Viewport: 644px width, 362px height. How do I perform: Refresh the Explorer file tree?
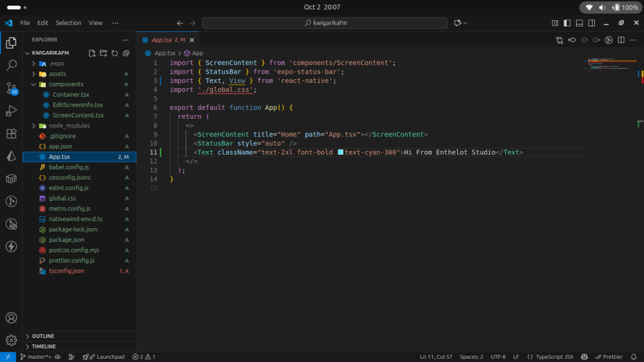(115, 53)
